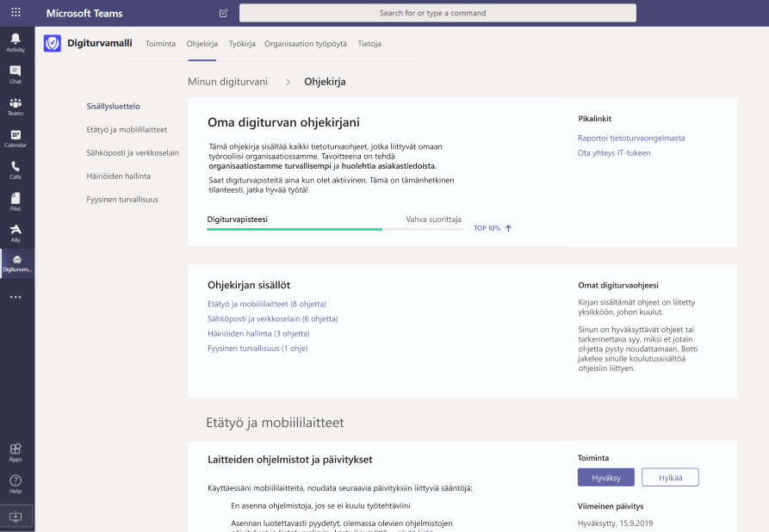Open the Activity bell icon
769x532 pixels.
click(16, 43)
